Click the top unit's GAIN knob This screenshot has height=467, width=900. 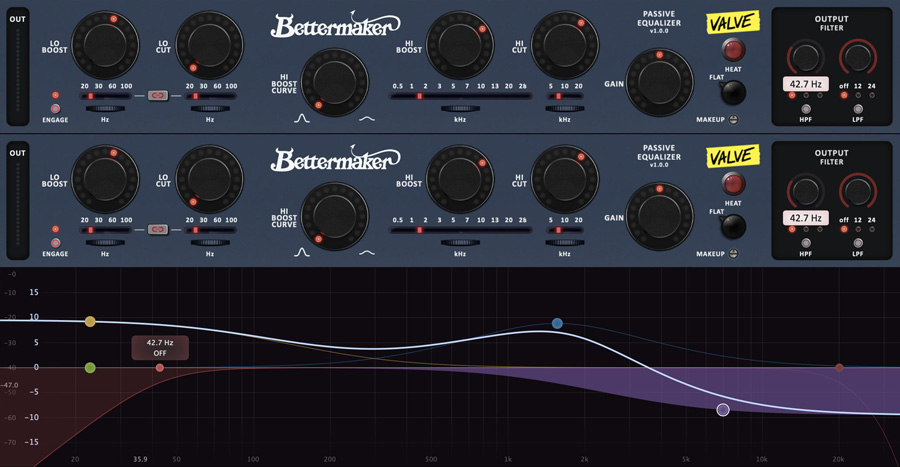pos(659,83)
